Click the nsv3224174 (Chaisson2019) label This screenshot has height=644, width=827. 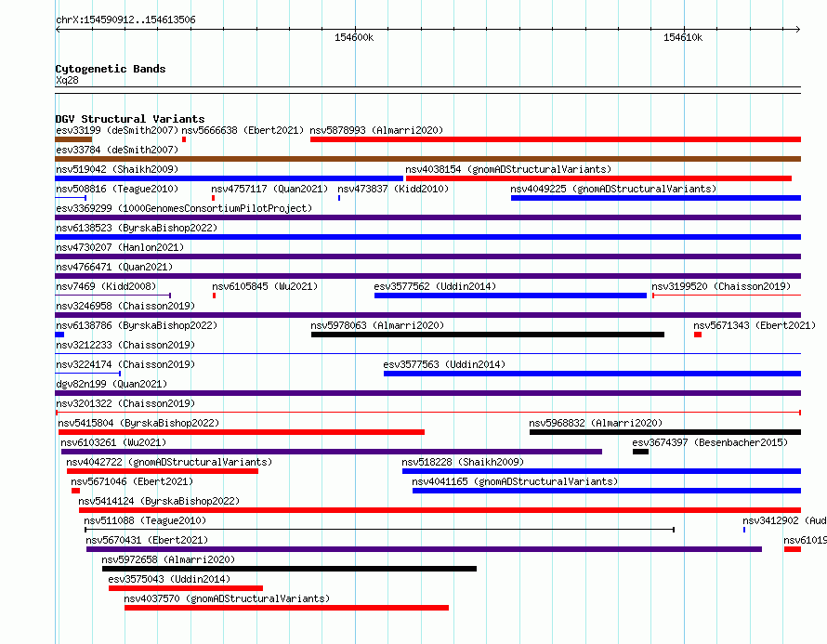point(125,364)
